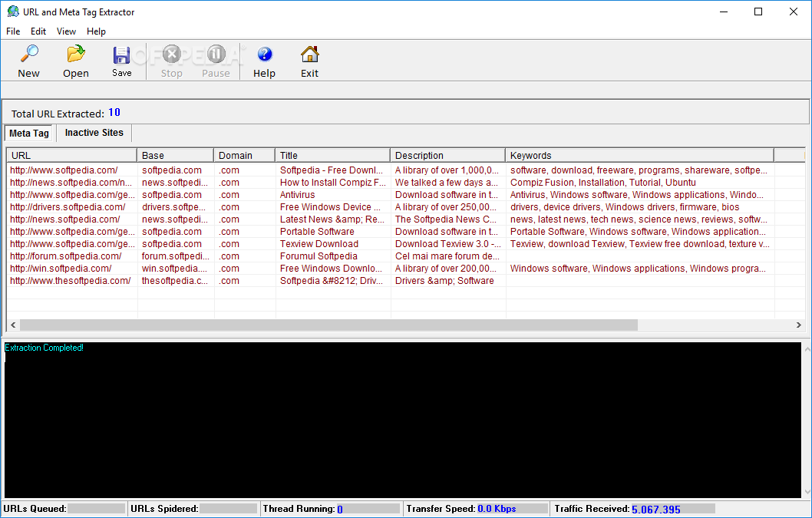Click the Thread Running value 0
The width and height of the screenshot is (812, 518).
340,510
